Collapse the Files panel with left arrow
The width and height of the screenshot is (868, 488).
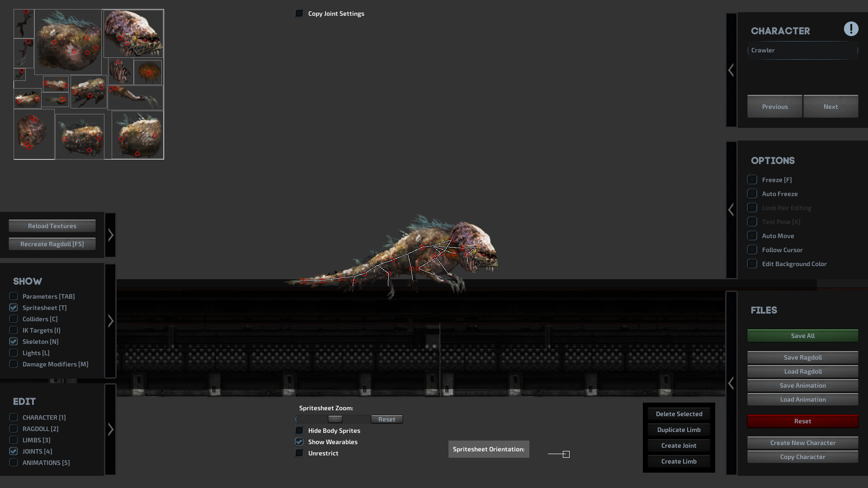pyautogui.click(x=731, y=383)
